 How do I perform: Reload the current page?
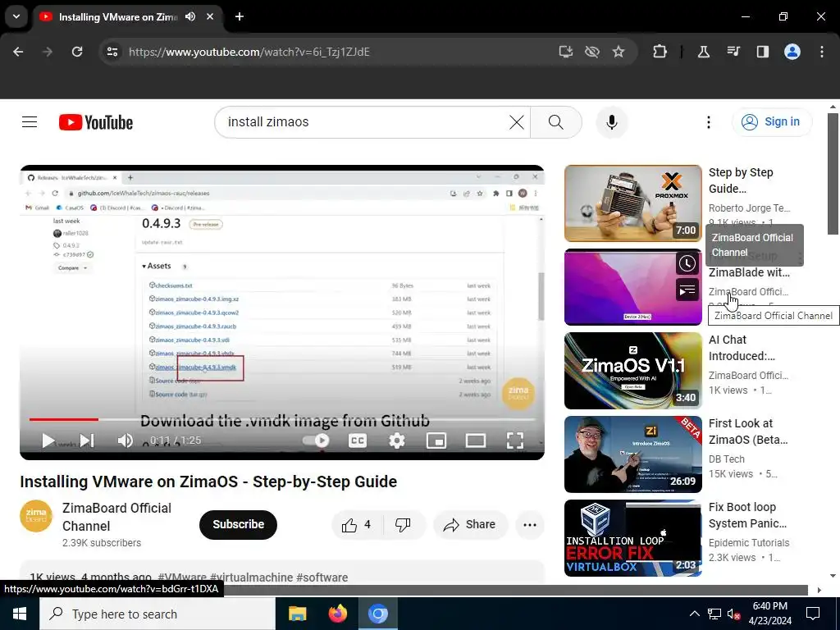pyautogui.click(x=77, y=52)
